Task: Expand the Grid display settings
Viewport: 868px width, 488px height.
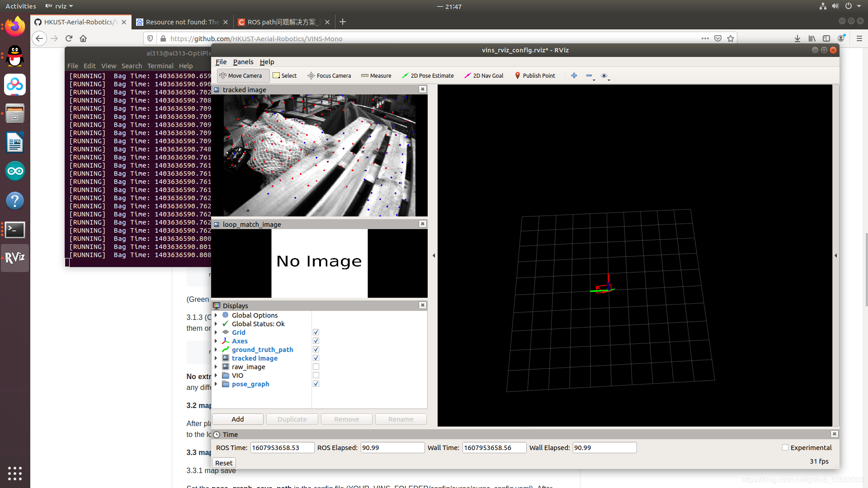Action: click(216, 333)
